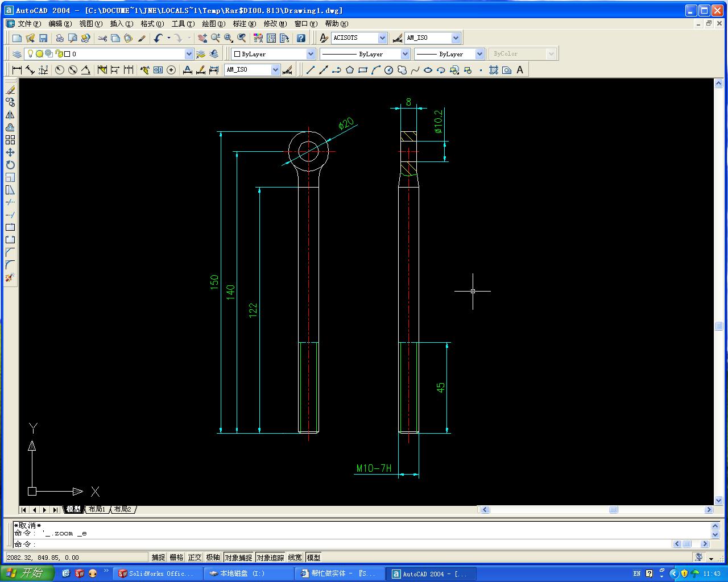Select the Rectangle draw tool
The width and height of the screenshot is (728, 582).
coord(363,70)
